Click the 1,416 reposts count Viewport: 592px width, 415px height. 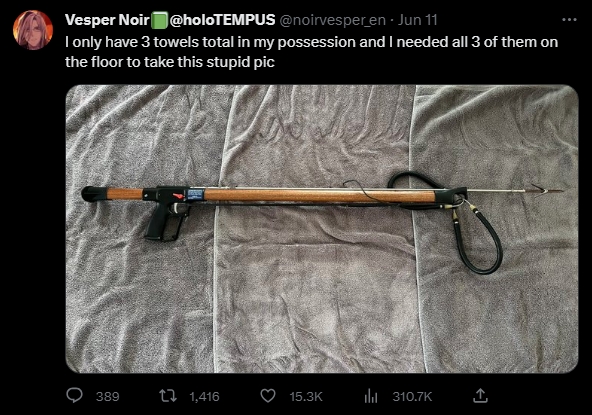pos(204,396)
